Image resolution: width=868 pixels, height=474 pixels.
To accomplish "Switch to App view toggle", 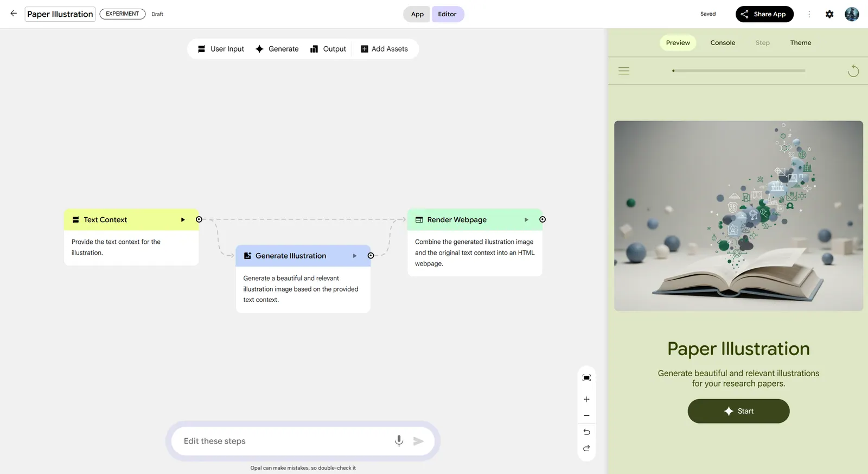I will click(417, 14).
